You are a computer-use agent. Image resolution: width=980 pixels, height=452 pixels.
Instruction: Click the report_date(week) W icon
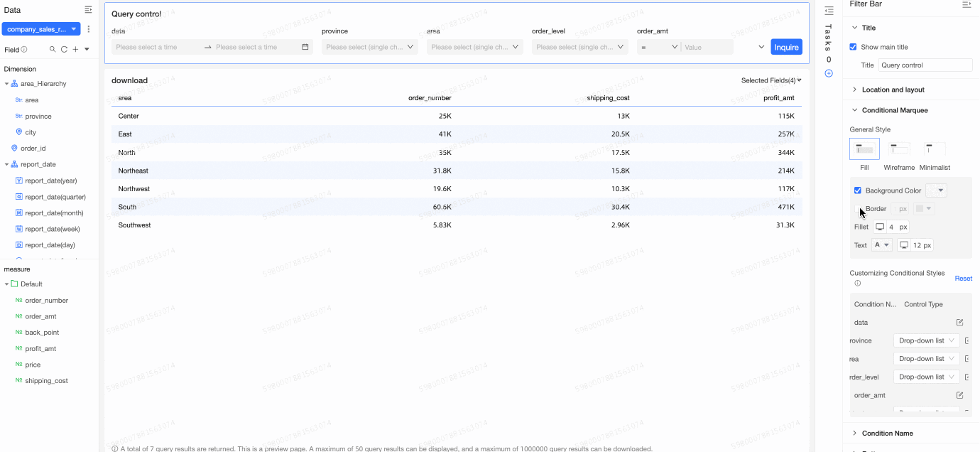pos(19,229)
